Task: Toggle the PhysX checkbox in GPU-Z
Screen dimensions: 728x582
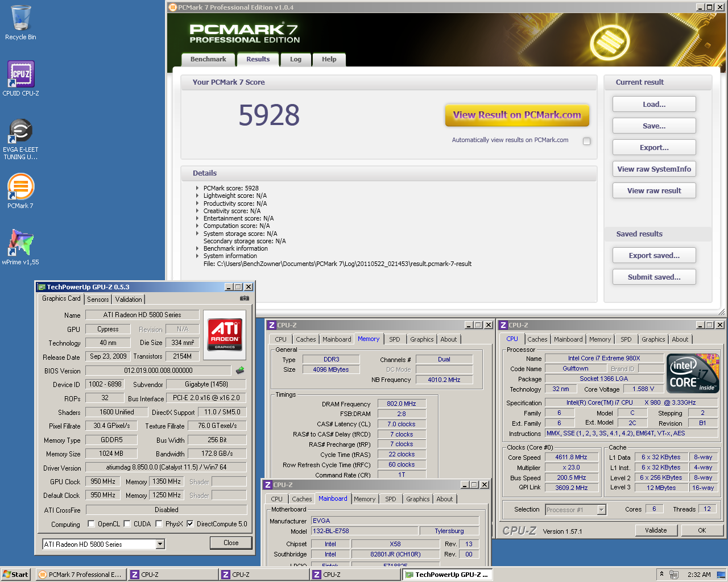Action: pos(159,523)
